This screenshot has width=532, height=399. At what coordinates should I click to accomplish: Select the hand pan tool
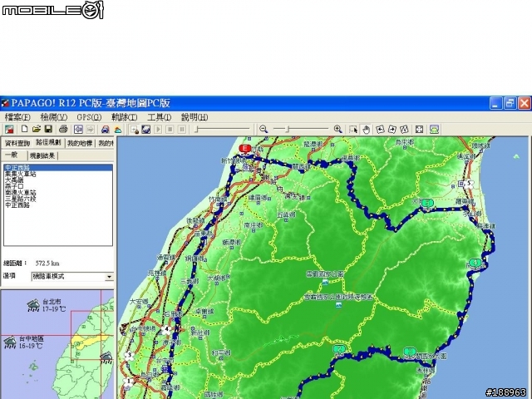(x=366, y=130)
